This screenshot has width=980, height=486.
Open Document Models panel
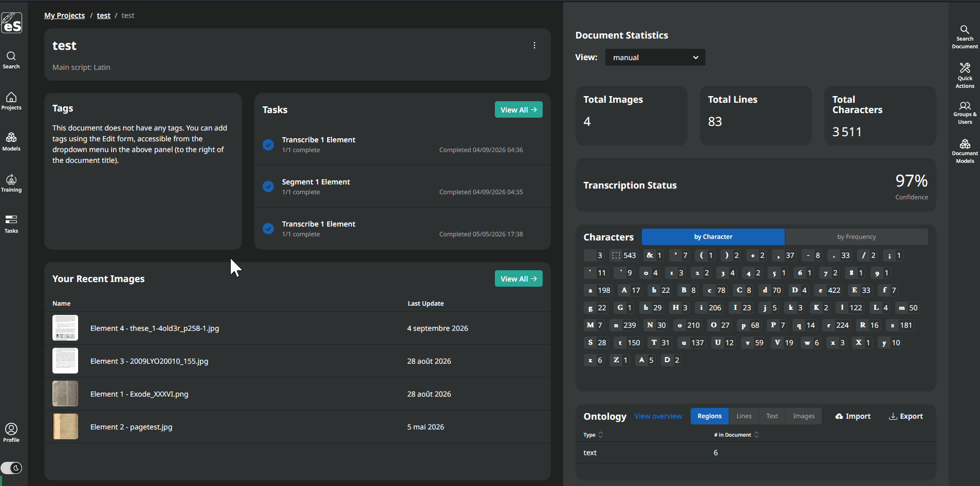point(965,151)
